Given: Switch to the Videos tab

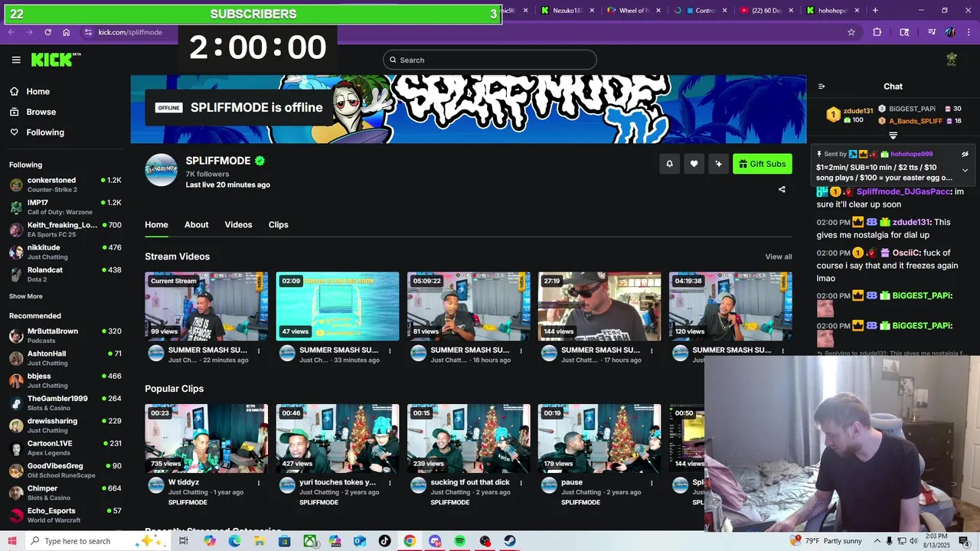Looking at the screenshot, I should tap(238, 224).
